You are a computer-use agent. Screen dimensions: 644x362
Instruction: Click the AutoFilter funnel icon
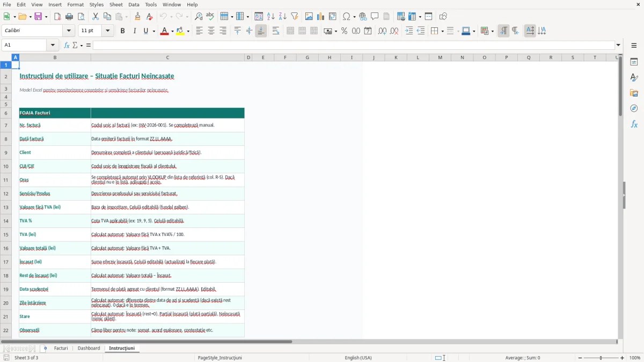coord(295,17)
